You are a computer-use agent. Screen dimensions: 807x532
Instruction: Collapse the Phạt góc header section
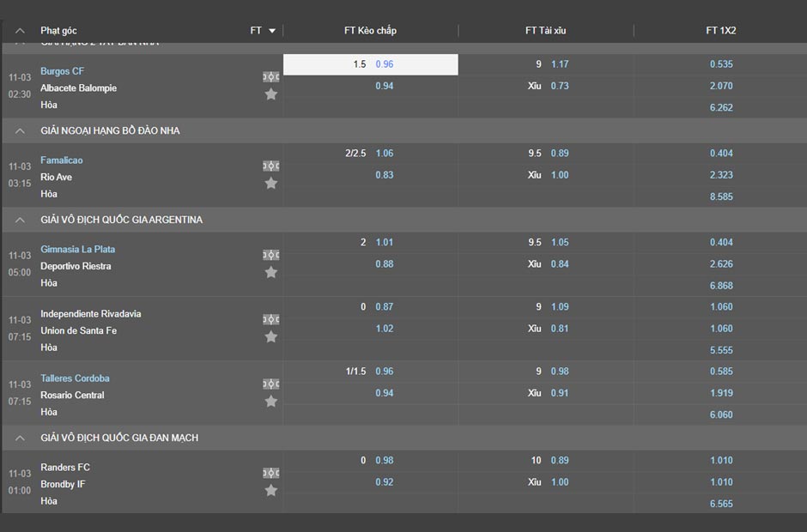[x=20, y=31]
